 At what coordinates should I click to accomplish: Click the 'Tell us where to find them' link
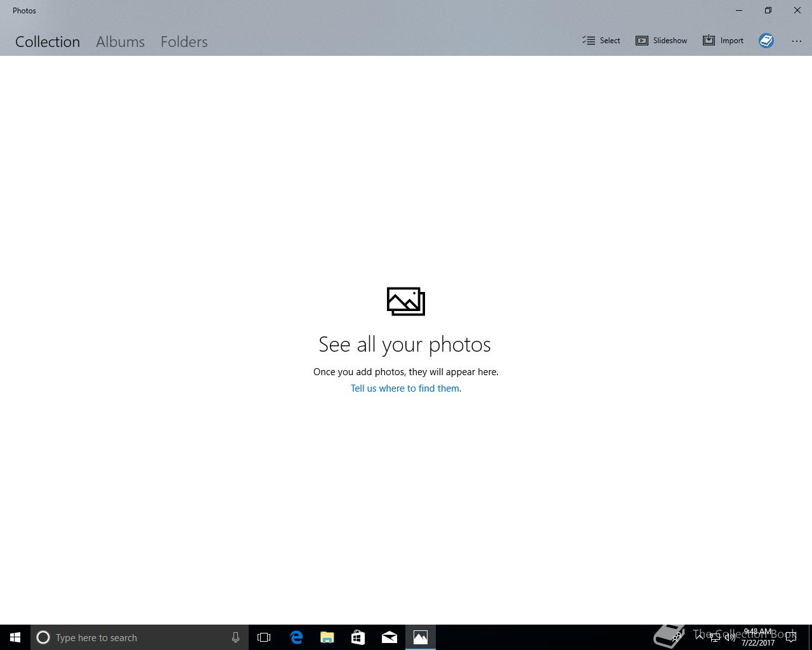tap(406, 388)
